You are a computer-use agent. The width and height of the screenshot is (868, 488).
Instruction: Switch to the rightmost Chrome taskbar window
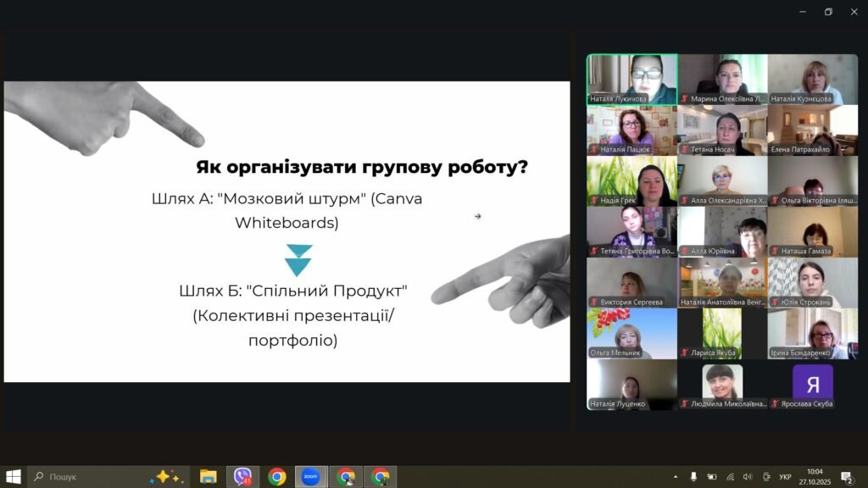[381, 476]
